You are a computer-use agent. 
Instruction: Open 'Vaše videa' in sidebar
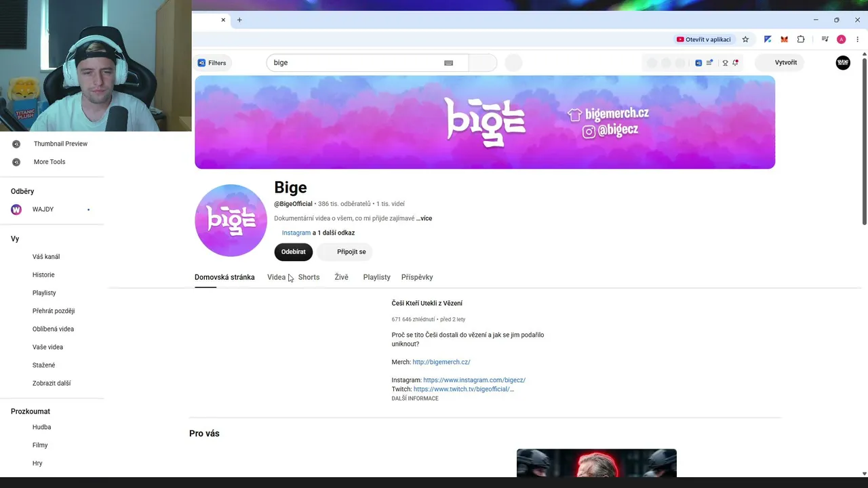tap(47, 347)
